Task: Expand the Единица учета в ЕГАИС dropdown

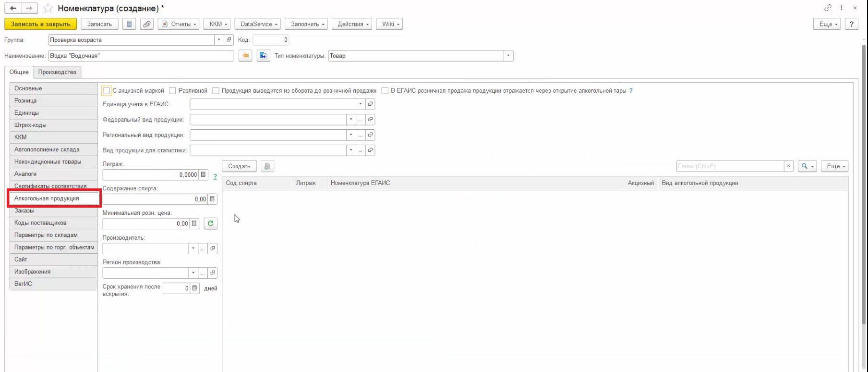Action: click(x=360, y=104)
